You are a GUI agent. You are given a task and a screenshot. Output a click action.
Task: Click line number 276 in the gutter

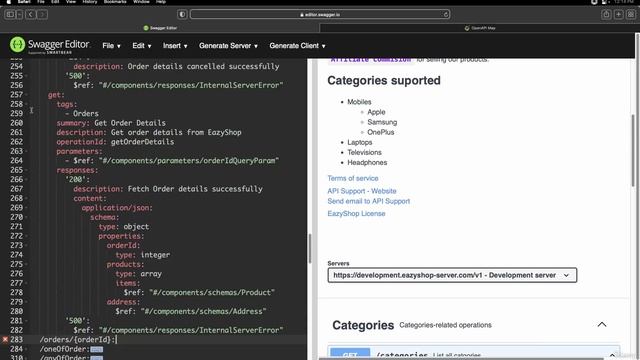[16, 274]
